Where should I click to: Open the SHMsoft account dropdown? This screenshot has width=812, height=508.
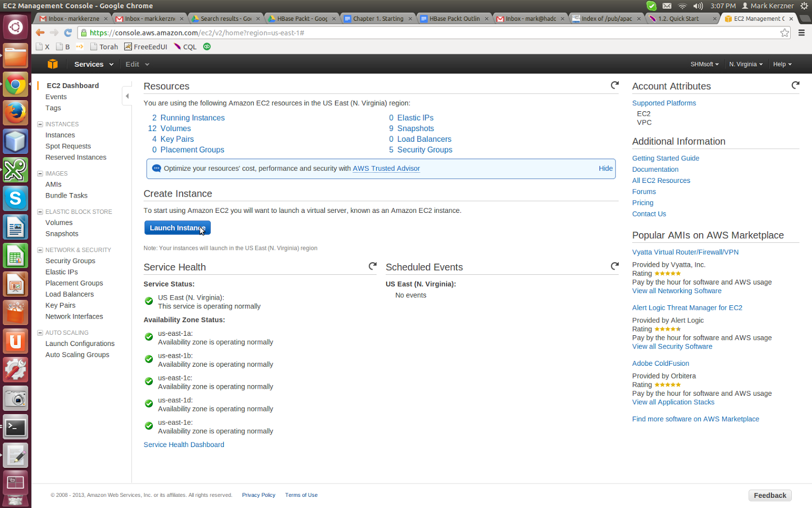[704, 65]
